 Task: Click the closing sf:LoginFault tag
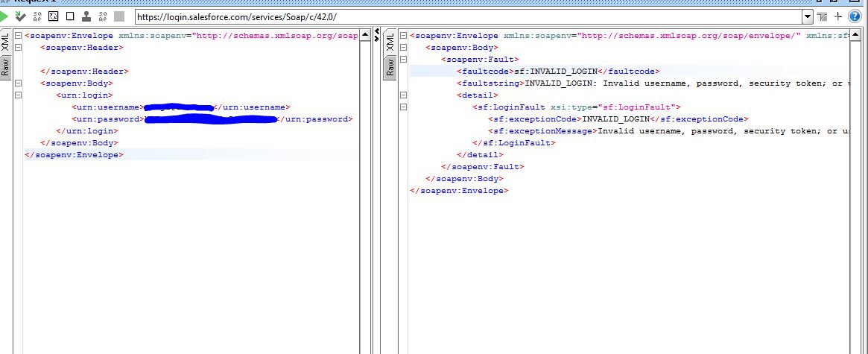coord(513,143)
